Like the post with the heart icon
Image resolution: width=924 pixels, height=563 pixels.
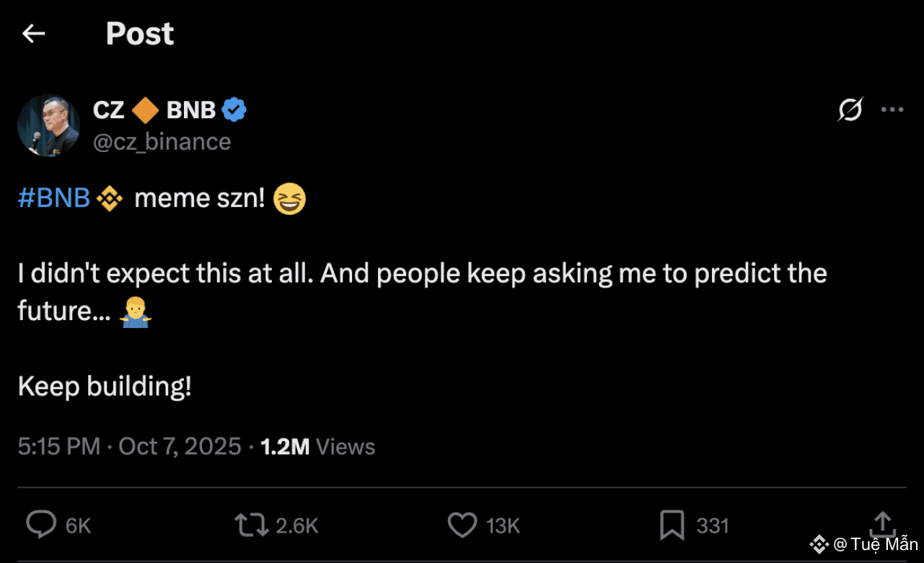click(x=462, y=525)
